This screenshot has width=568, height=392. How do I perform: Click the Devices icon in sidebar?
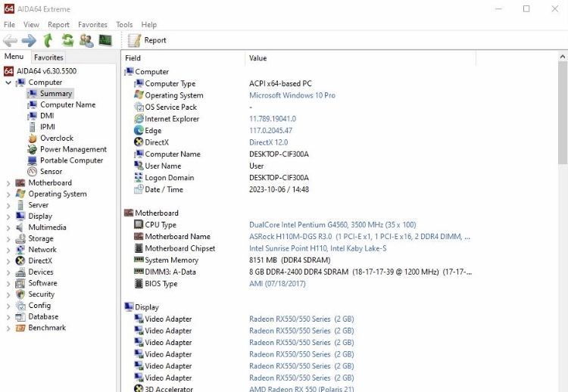pyautogui.click(x=20, y=272)
